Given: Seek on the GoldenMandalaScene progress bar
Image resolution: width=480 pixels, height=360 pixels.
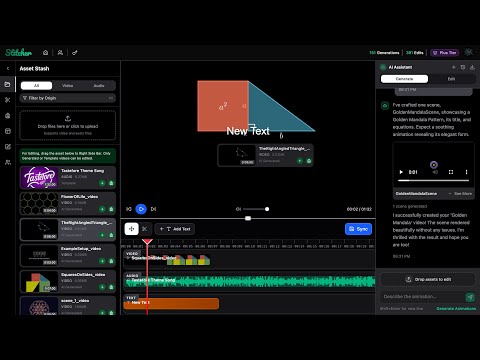Looking at the screenshot, I should 433,180.
